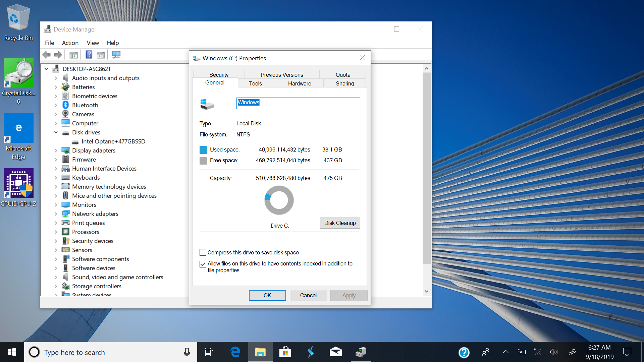The width and height of the screenshot is (644, 362).
Task: Switch to the Previous Versions tab
Action: (282, 74)
